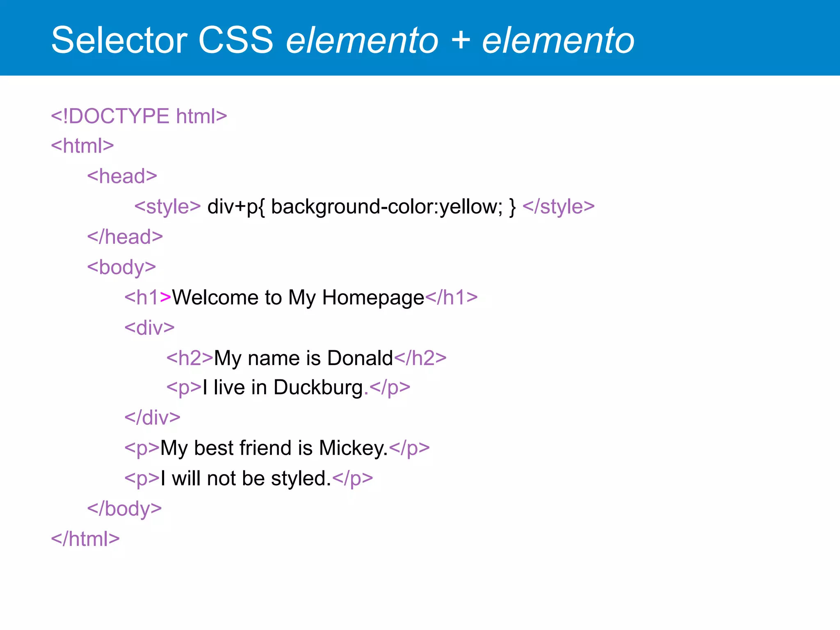Viewport: 840px width, 630px height.
Task: Click the opening '<html>' tag line
Action: click(82, 146)
